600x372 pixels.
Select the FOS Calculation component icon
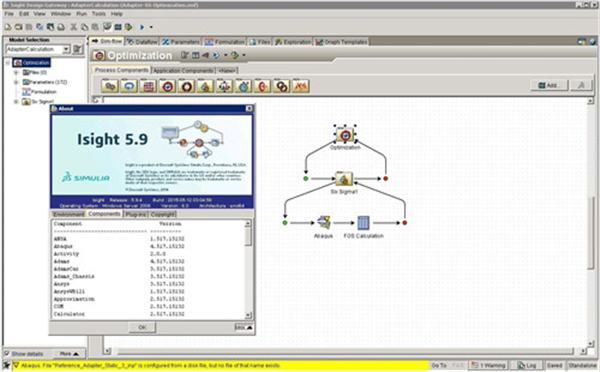[363, 223]
